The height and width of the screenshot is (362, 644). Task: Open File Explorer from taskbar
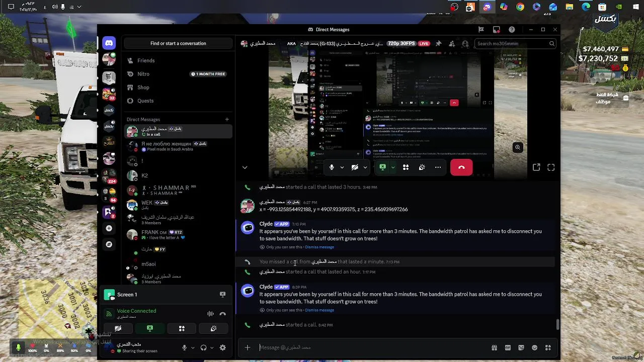pos(569,7)
